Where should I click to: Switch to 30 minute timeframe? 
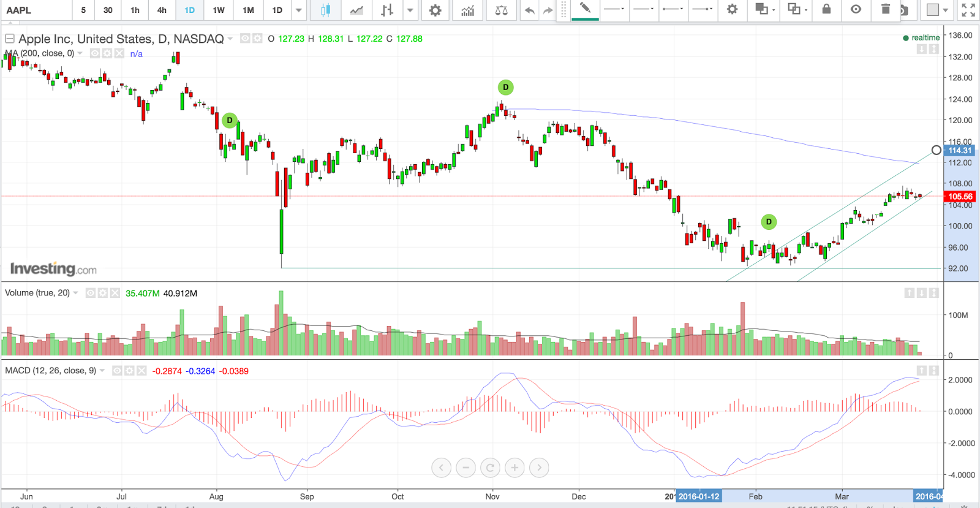pyautogui.click(x=108, y=10)
